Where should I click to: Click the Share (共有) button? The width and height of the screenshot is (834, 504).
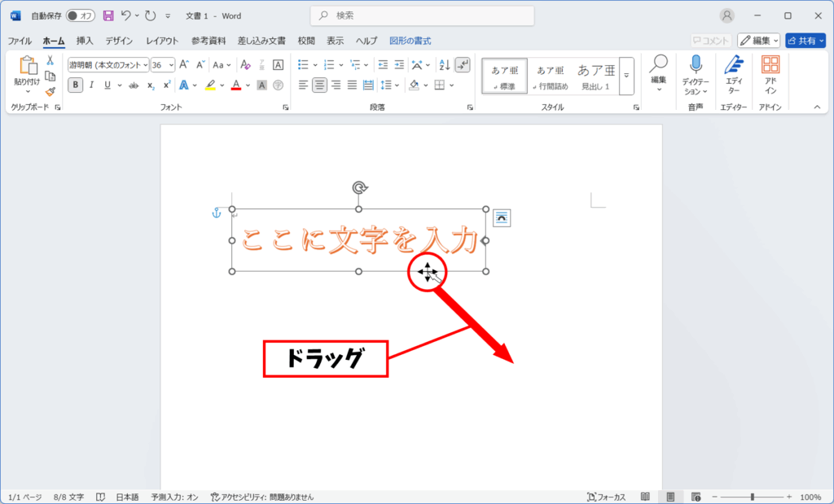[805, 40]
